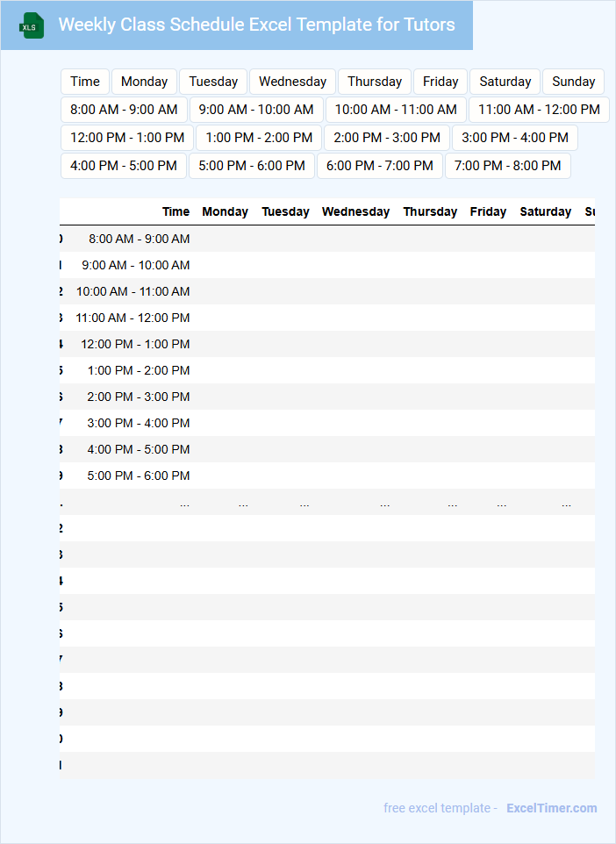Select table row 8:00 AM - 9:00 AM
Viewport: 616px width, 844px height.
[x=327, y=239]
